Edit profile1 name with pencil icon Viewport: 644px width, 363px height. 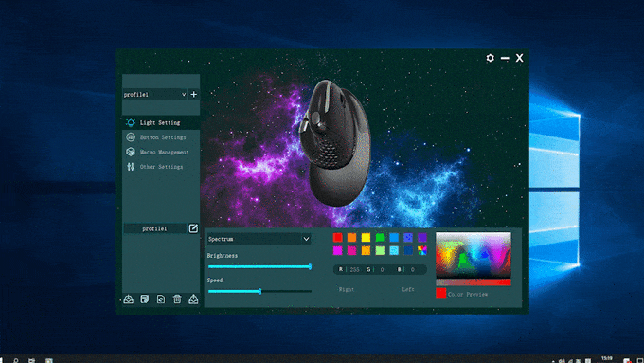(x=193, y=228)
